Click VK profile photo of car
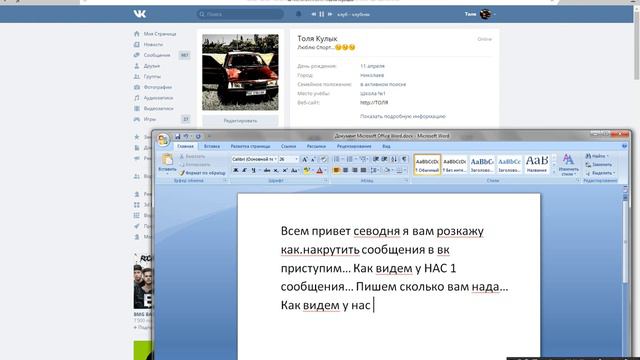640x360 pixels. [240, 72]
